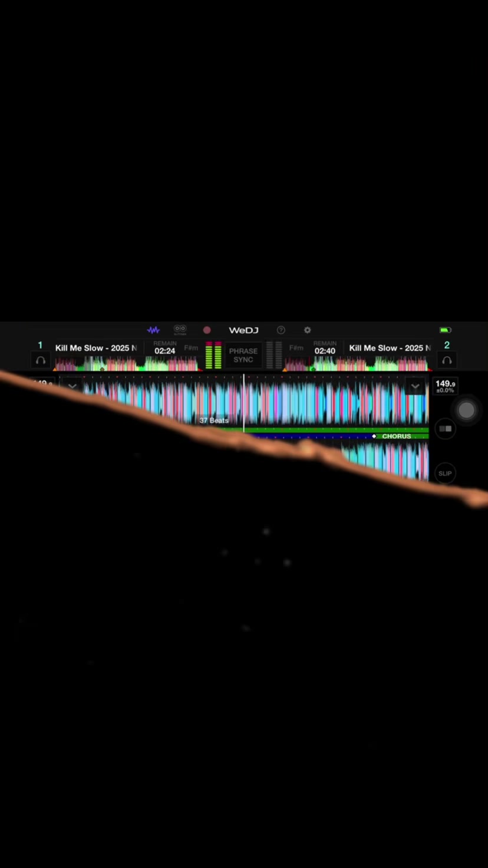Screen dimensions: 488x868
Task: Seek in deck 2 overview waveform
Action: 357,364
